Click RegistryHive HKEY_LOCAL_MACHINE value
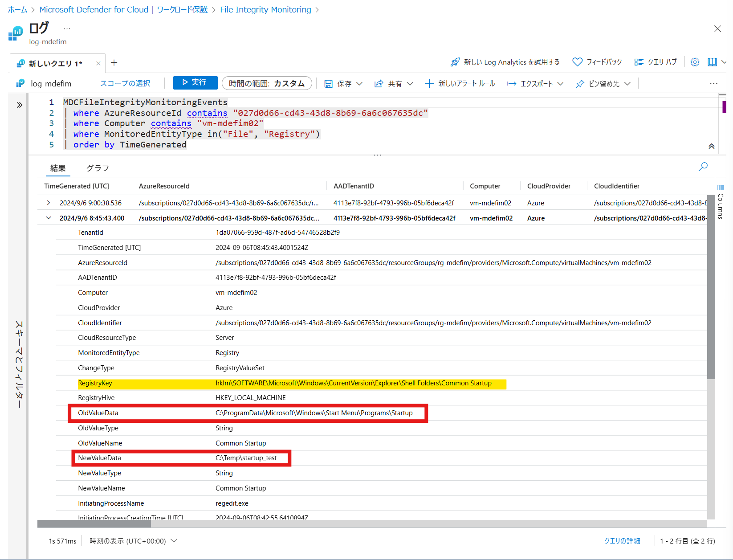The height and width of the screenshot is (560, 733). 251,398
